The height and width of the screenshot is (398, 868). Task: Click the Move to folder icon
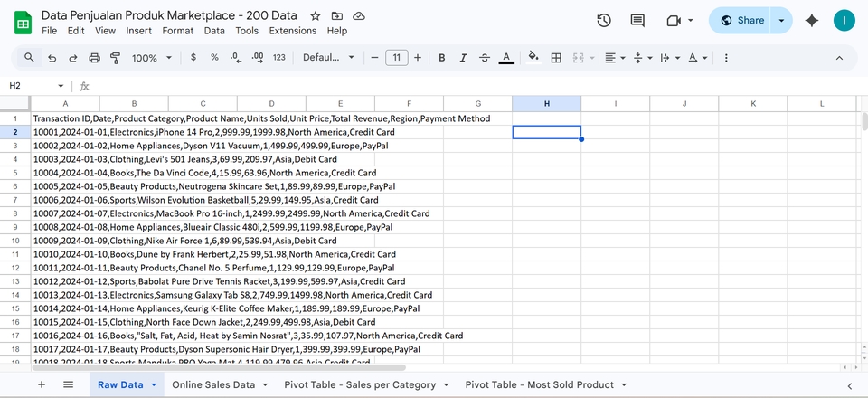click(336, 16)
